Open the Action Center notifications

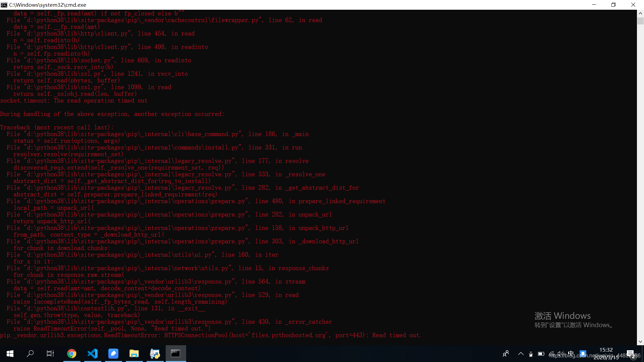pos(631,354)
